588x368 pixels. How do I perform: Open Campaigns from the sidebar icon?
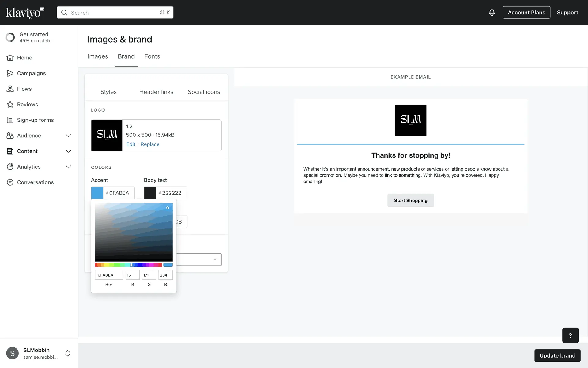point(10,73)
